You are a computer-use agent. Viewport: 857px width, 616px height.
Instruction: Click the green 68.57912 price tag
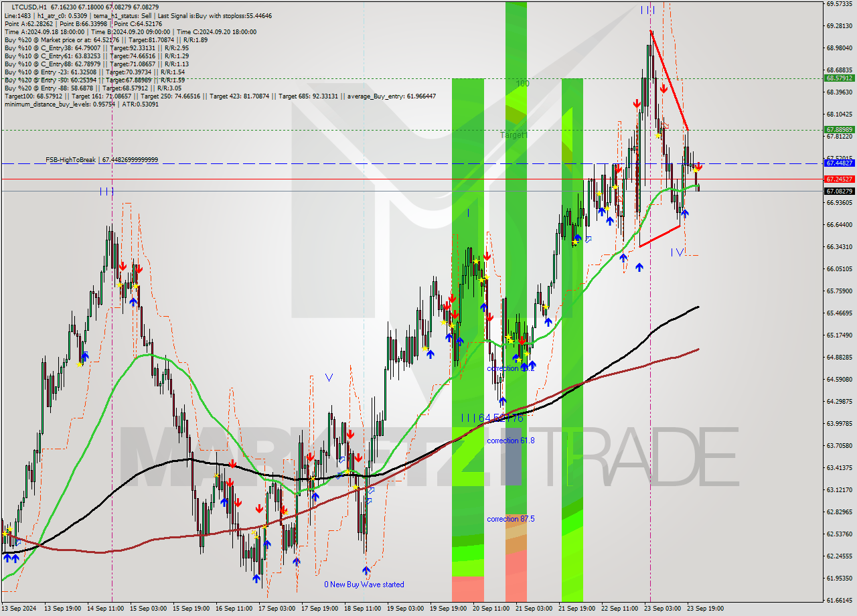(x=839, y=78)
